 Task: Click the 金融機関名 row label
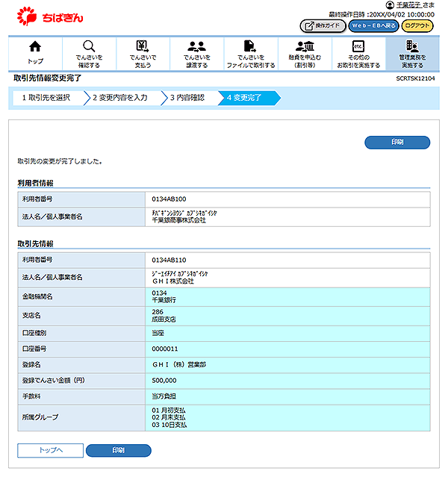(37, 296)
